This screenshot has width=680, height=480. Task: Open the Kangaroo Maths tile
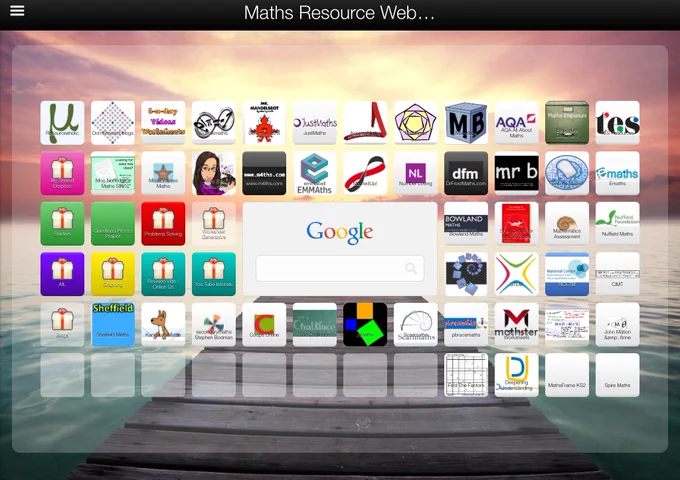point(163,324)
